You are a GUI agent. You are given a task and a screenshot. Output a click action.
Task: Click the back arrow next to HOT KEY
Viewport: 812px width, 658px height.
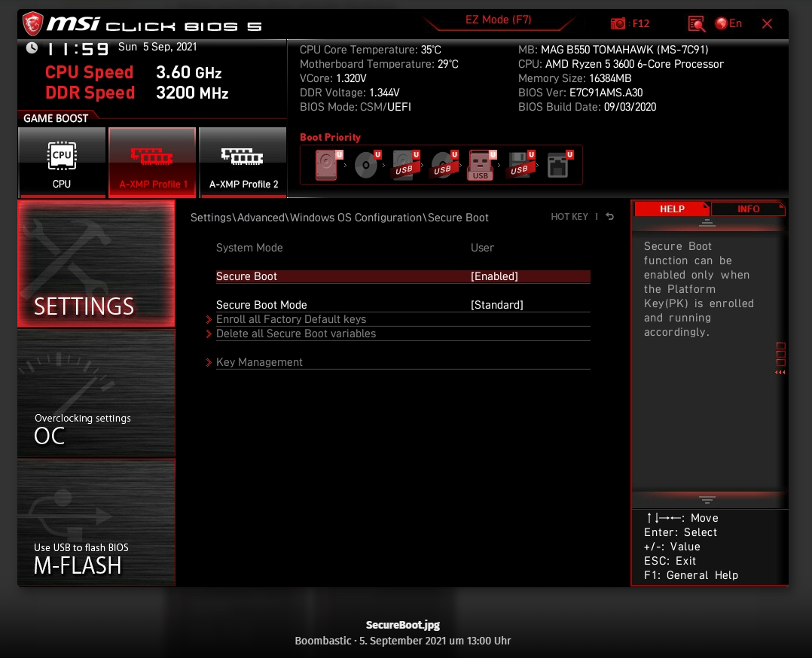coord(610,216)
